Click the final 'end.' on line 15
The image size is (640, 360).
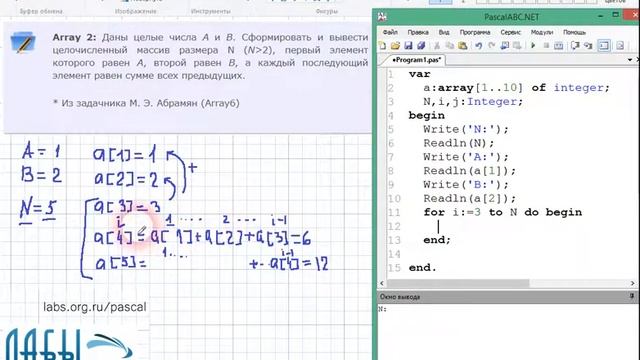422,268
